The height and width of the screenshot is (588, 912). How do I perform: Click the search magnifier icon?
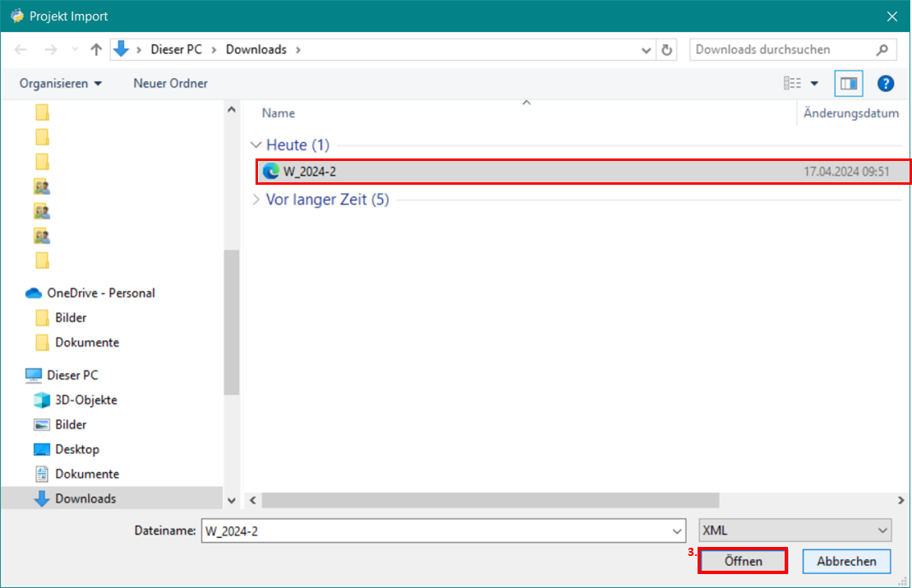tap(882, 49)
